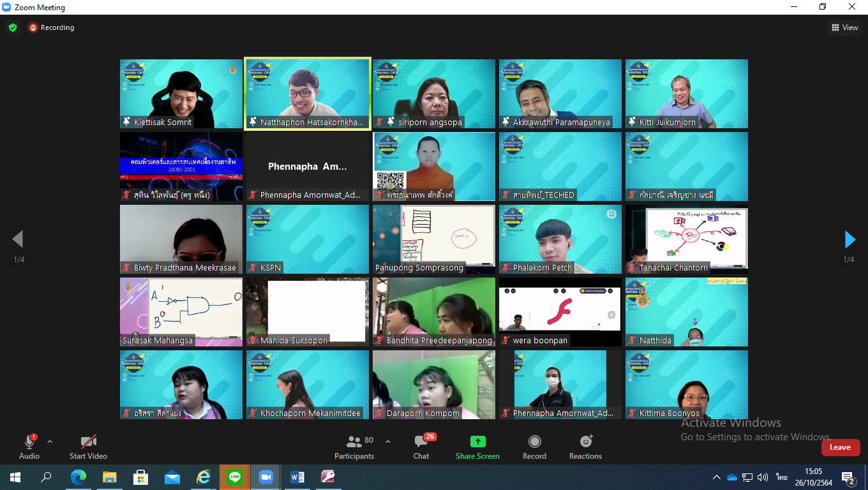Click the name label 'Phalakorn Petch'

pos(542,268)
